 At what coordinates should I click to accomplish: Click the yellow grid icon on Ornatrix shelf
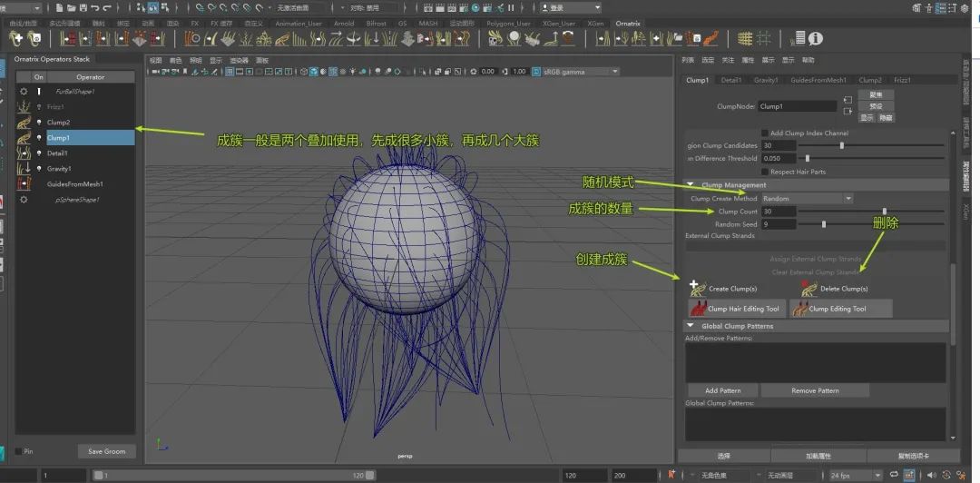745,38
